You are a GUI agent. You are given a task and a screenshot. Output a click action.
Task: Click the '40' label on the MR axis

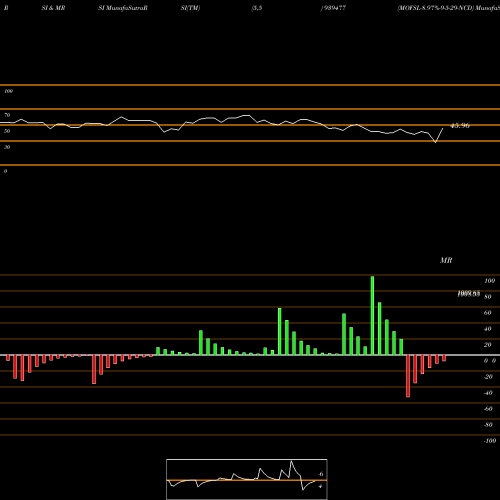point(488,329)
